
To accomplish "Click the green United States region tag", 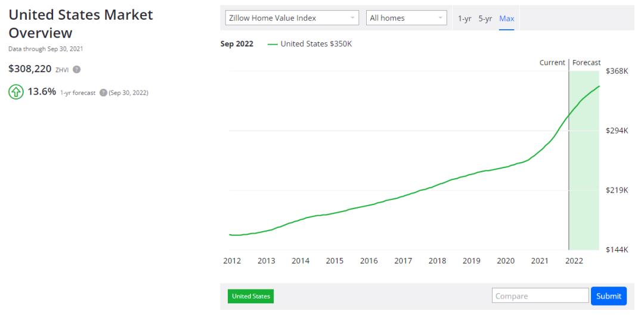I will coord(250,296).
